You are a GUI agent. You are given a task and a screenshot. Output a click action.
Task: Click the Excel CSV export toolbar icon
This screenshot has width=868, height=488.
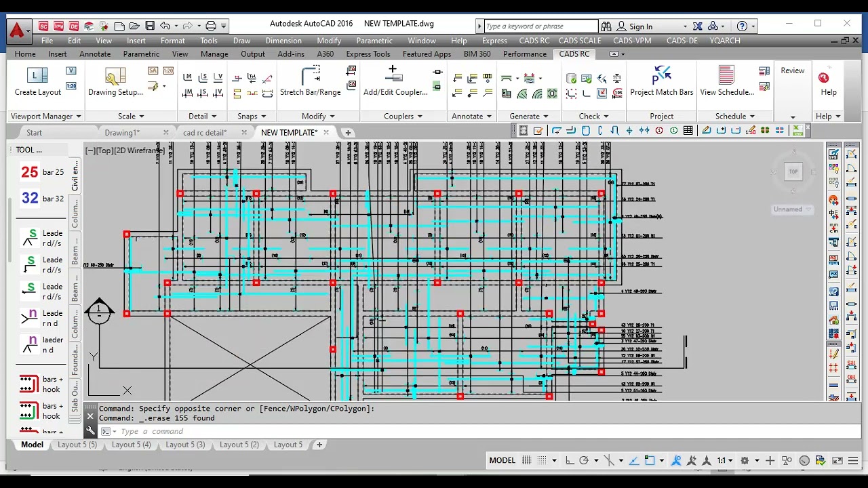(798, 130)
